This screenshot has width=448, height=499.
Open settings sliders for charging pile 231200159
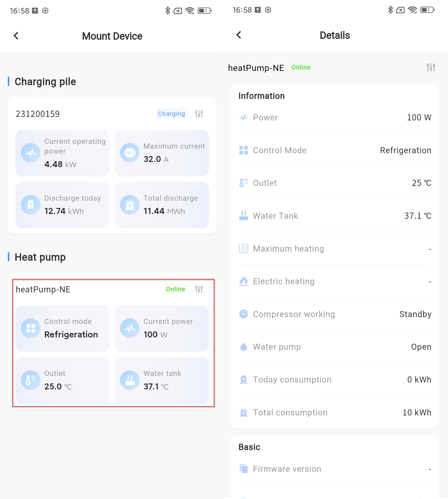pyautogui.click(x=199, y=114)
